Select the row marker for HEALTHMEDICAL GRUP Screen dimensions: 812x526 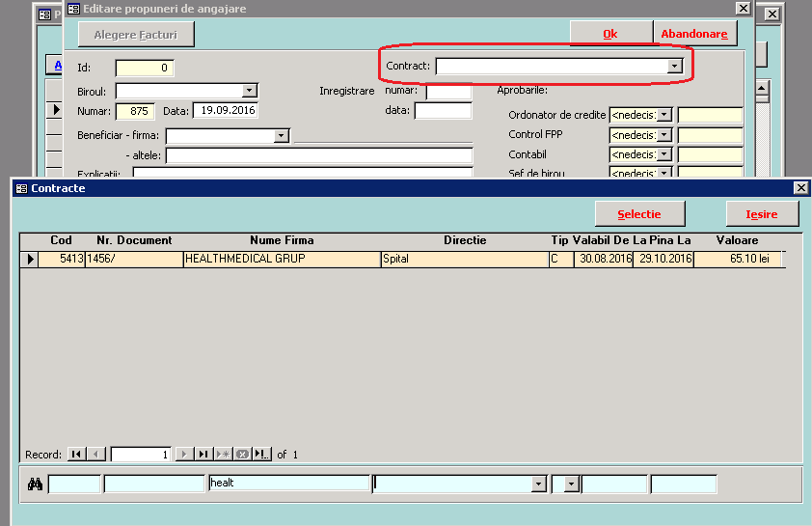pyautogui.click(x=30, y=259)
